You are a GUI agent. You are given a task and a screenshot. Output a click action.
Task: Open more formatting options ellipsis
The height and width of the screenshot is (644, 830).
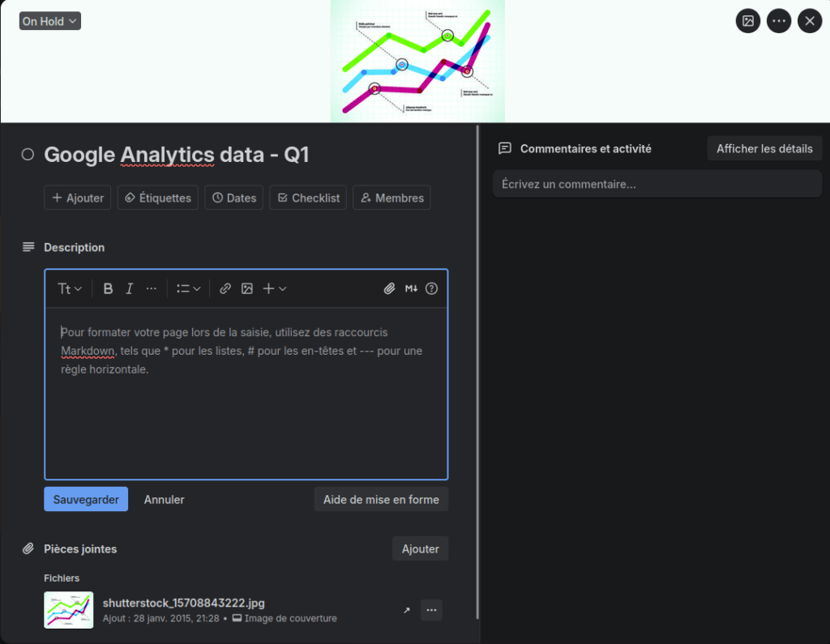pos(152,288)
